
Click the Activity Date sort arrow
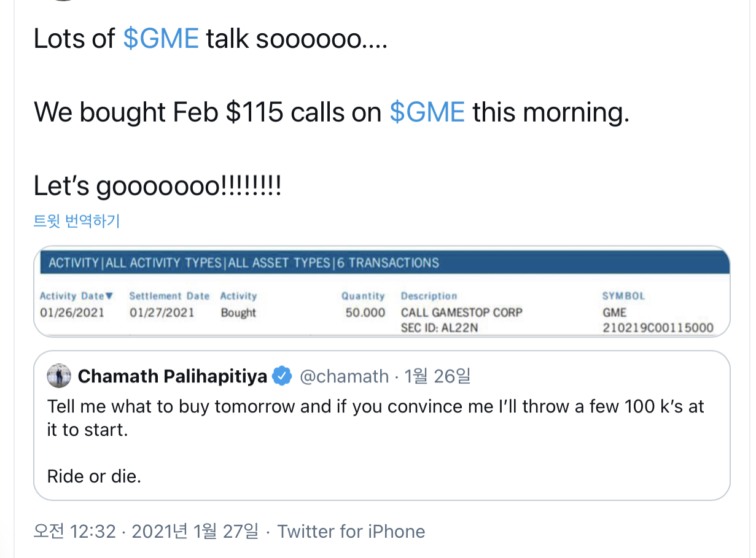[x=110, y=296]
